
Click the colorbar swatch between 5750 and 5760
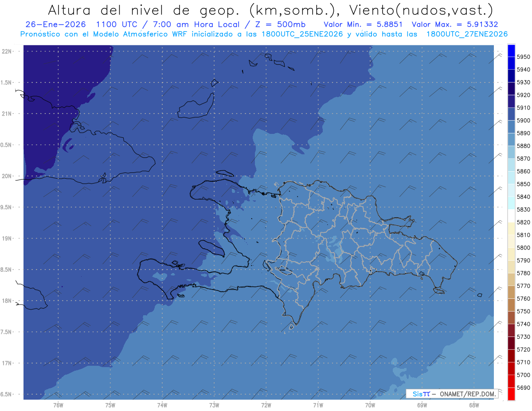[x=511, y=305]
